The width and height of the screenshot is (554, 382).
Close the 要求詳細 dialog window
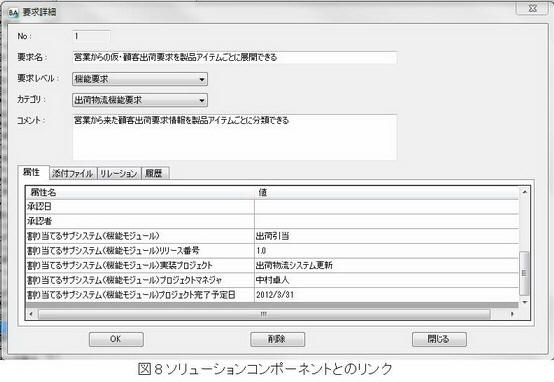(532, 8)
